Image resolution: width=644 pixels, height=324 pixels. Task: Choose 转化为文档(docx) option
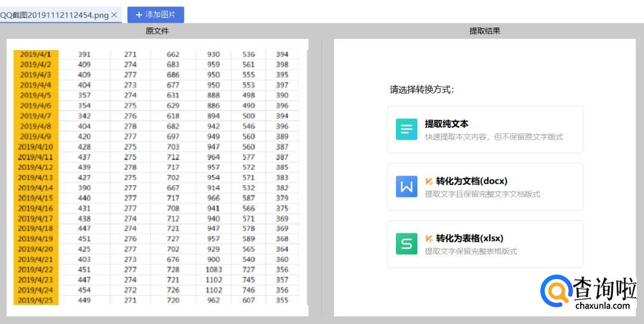[x=485, y=187]
